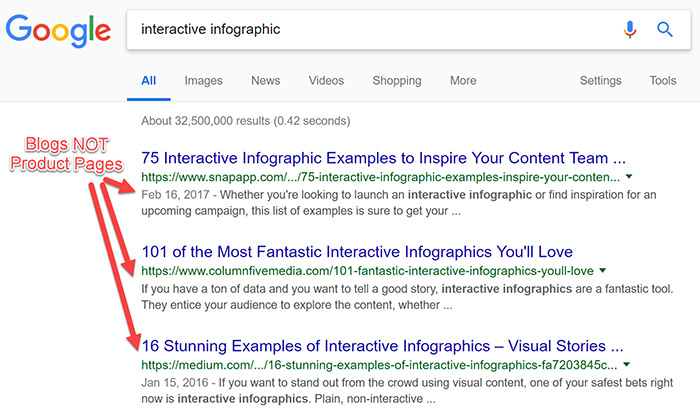Open 75 Interactive Infographic Examples result
This screenshot has width=700, height=413.
[384, 158]
